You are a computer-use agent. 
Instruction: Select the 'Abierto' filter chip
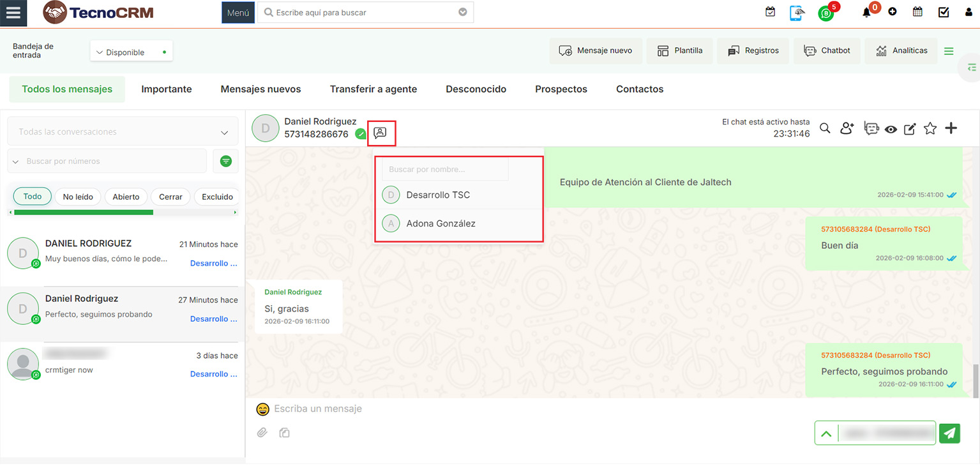[126, 197]
